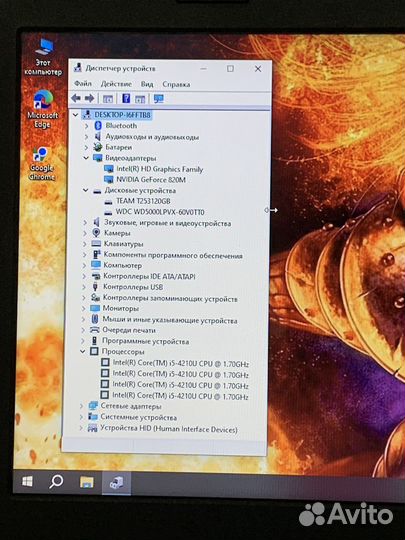Maximize the Диспетчер устройств window
Image resolution: width=405 pixels, height=540 pixels.
click(230, 69)
